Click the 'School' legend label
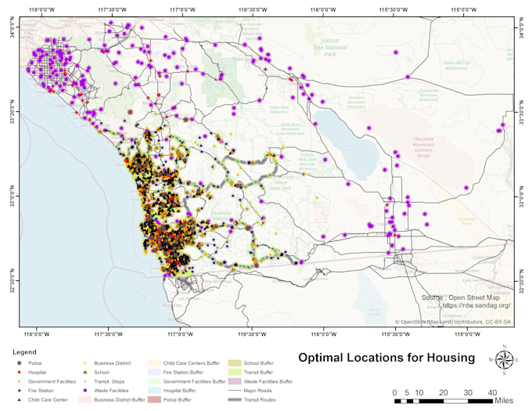 click(102, 373)
